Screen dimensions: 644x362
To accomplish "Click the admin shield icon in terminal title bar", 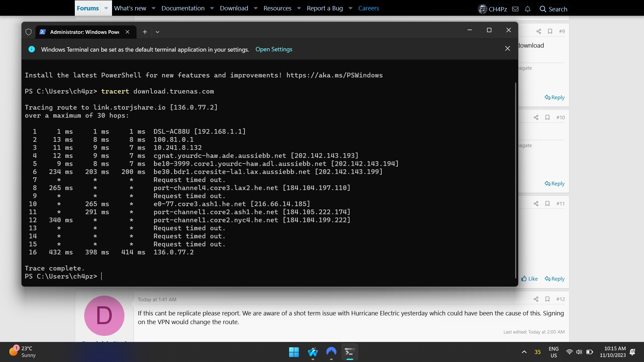I will pyautogui.click(x=29, y=32).
